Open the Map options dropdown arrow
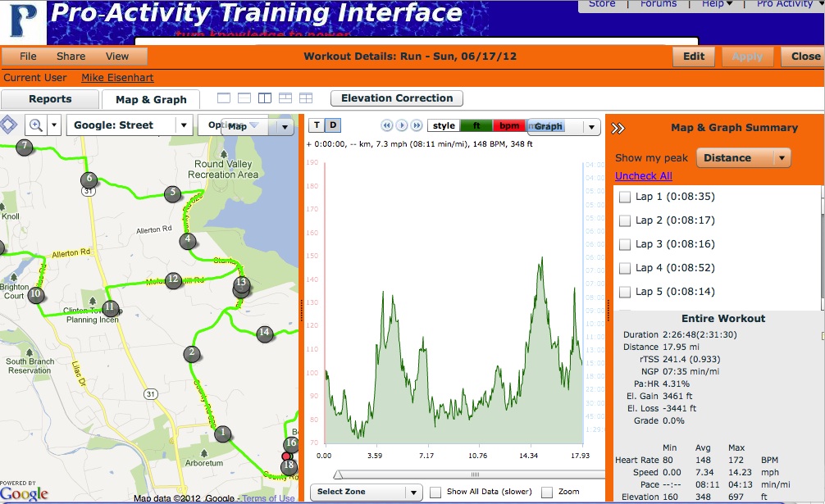 tap(285, 127)
